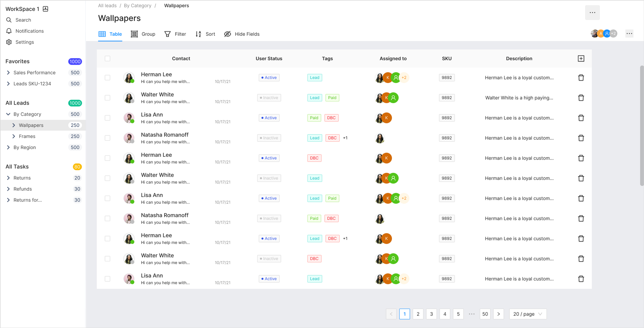The image size is (644, 328).
Task: Delete Lisa Ann row tagged Lead and Paid
Action: pyautogui.click(x=581, y=198)
